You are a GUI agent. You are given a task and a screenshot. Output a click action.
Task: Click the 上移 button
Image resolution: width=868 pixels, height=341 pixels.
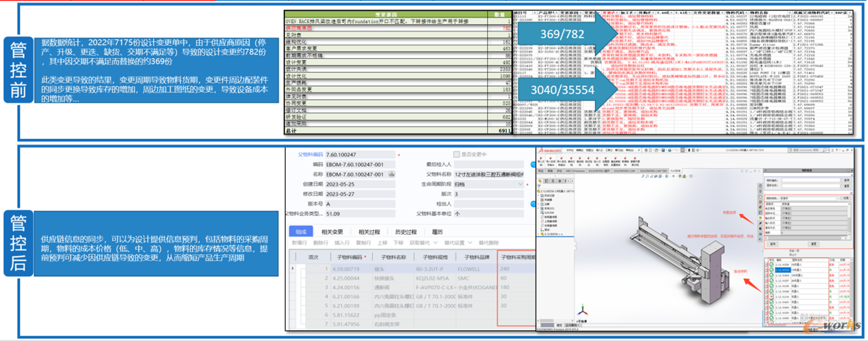(x=382, y=243)
